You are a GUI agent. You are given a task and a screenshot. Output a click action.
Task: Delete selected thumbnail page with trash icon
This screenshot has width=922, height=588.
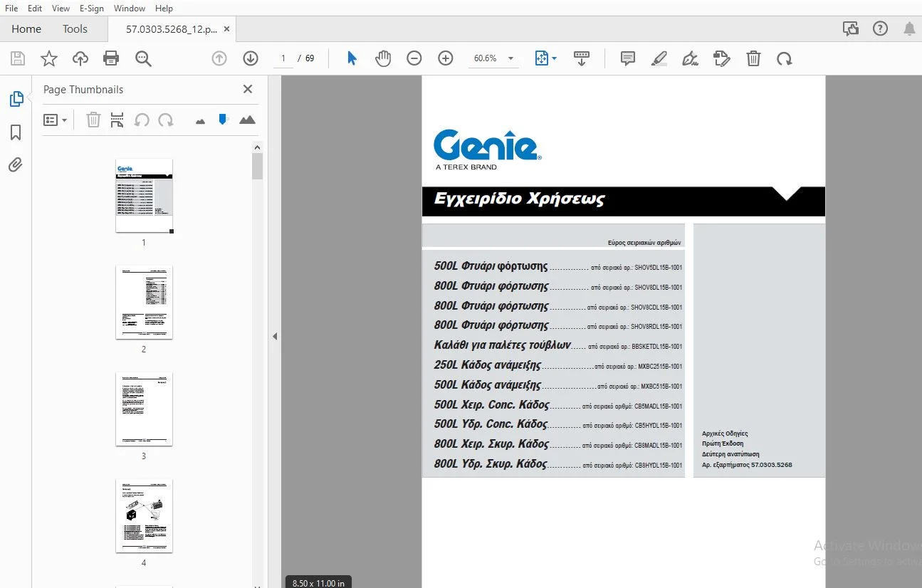pyautogui.click(x=93, y=120)
